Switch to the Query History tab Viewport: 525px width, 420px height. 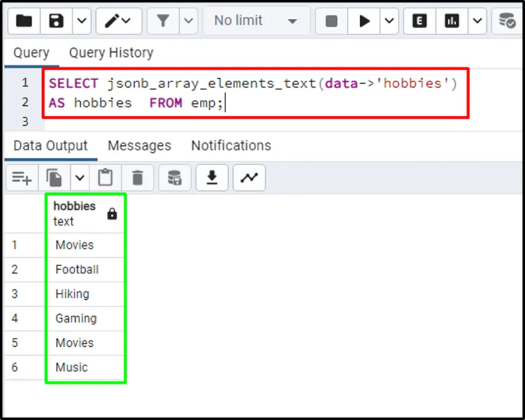(x=111, y=53)
